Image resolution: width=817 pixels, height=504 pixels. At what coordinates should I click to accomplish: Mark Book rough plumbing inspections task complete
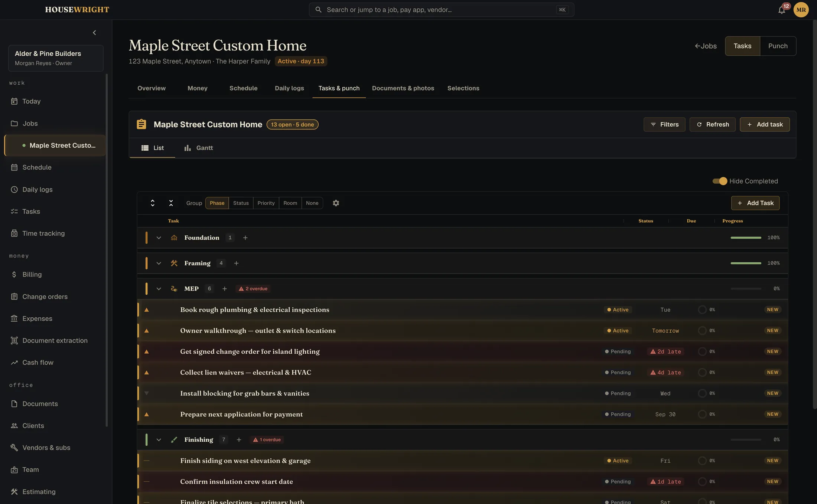tap(702, 310)
